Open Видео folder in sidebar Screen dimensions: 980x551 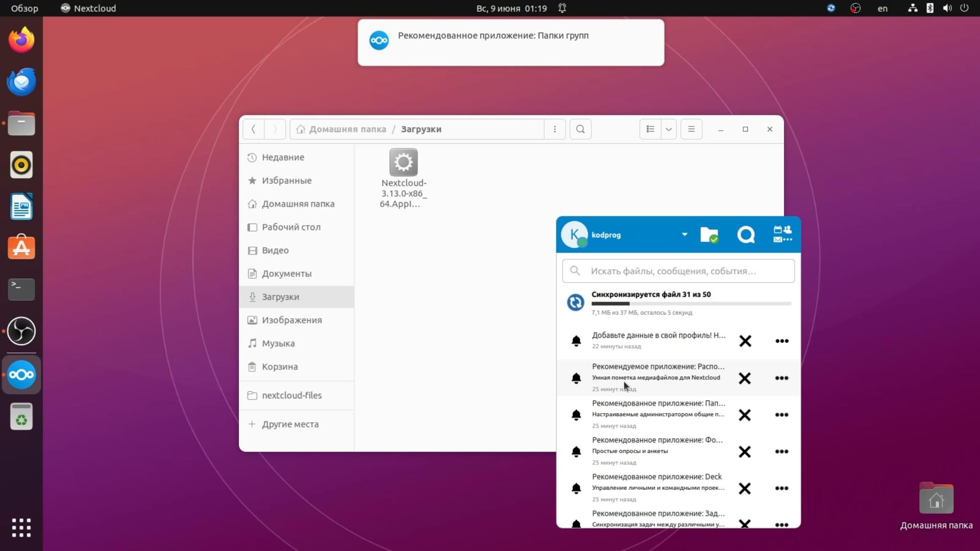pos(297,251)
